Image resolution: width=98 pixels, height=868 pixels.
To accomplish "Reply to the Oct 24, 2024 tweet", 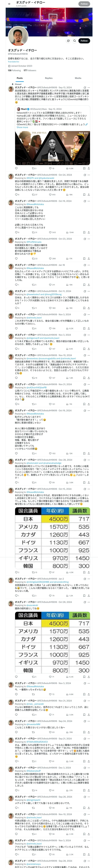I will tap(16, 195).
